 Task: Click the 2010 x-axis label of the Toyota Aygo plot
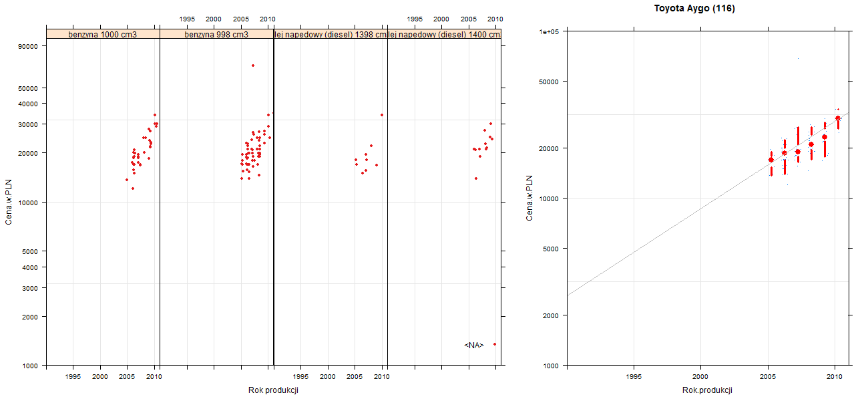click(835, 377)
